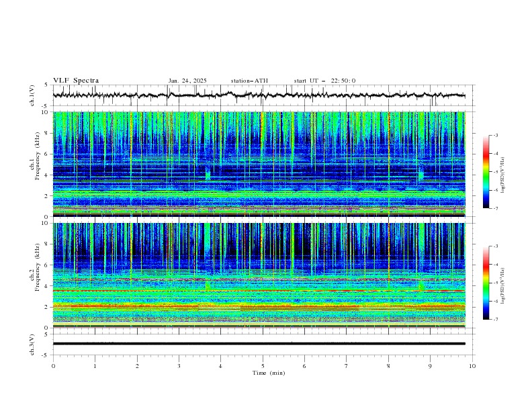Viewport: 532px width, 411px height.
Task: Click the "station=ATH" header label
Action: click(249, 81)
